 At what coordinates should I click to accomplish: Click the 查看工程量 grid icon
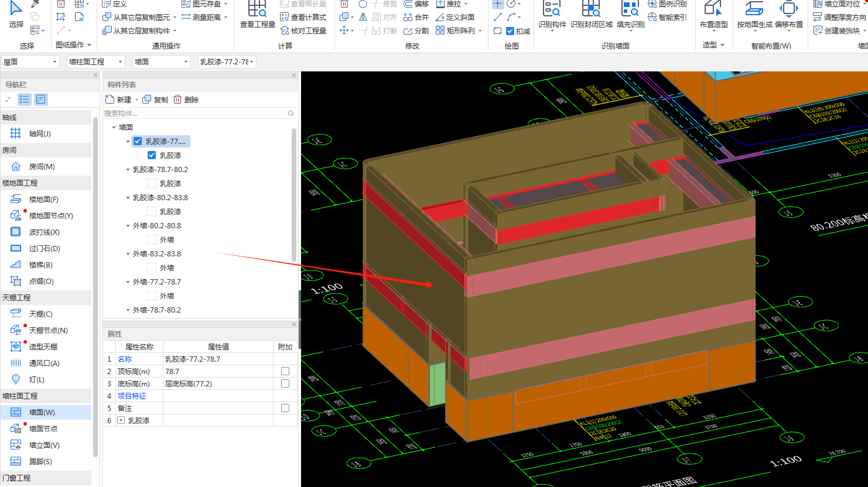coord(257,8)
